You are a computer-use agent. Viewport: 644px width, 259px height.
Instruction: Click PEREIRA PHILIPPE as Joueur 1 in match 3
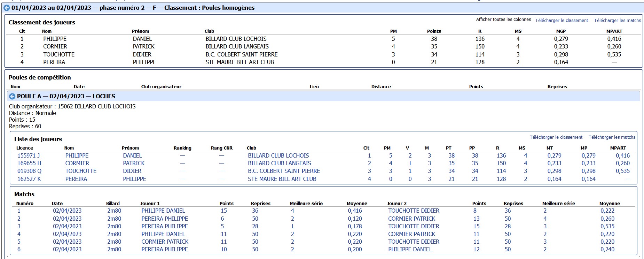165,226
